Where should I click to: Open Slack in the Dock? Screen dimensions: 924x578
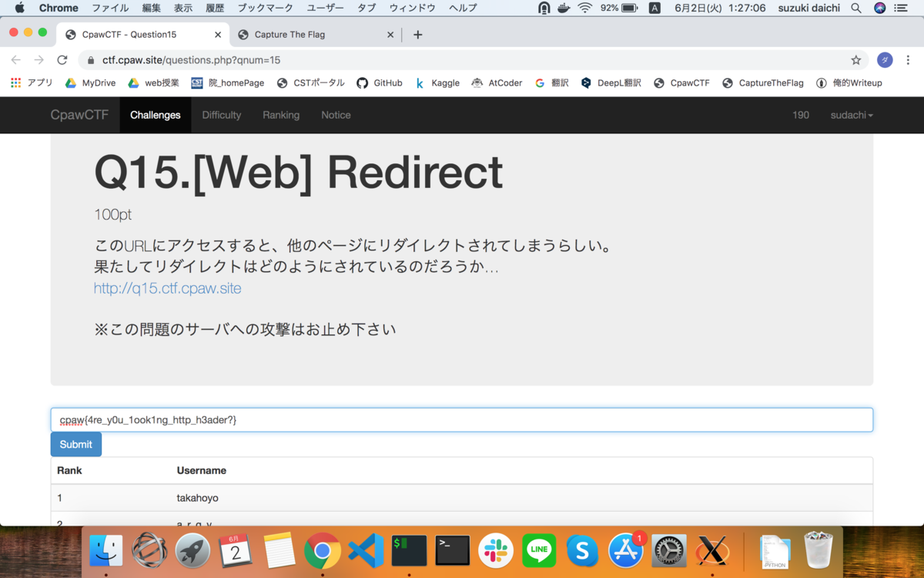point(496,550)
